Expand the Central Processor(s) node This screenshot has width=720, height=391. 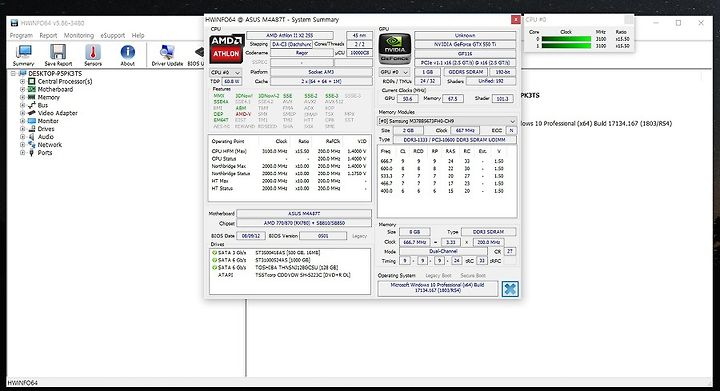[22, 81]
